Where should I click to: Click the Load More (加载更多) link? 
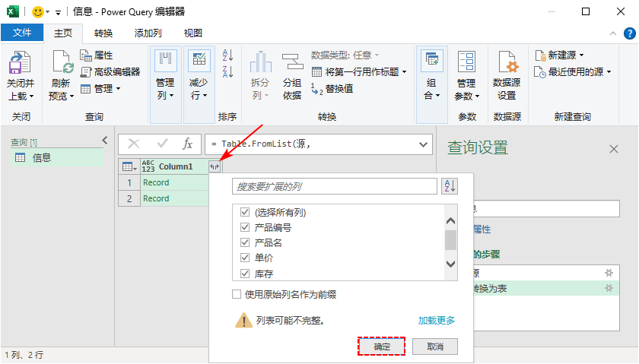pos(437,321)
